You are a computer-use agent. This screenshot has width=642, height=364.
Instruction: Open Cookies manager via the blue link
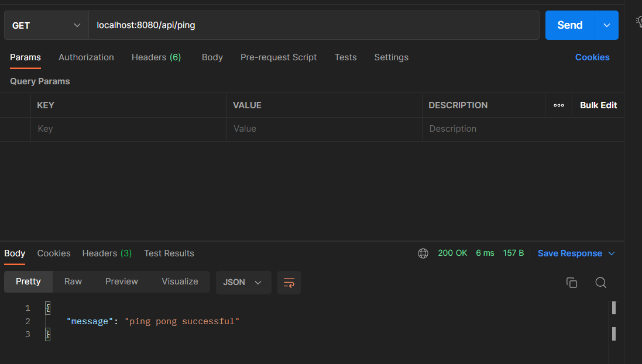click(592, 57)
